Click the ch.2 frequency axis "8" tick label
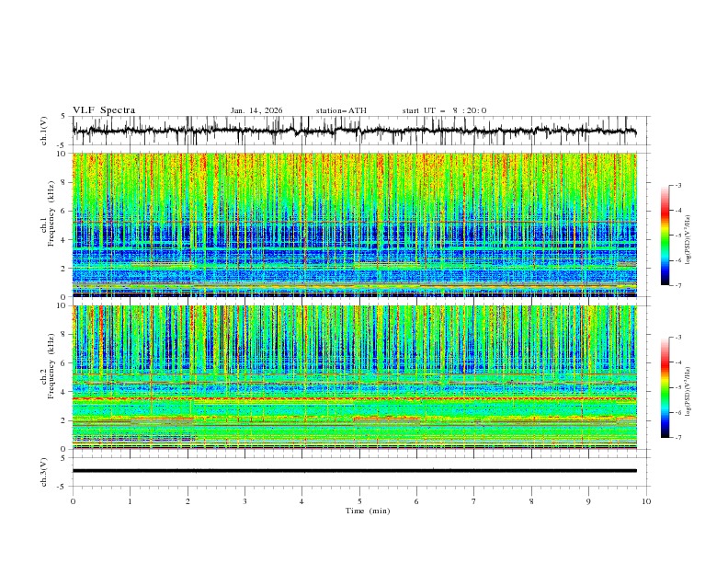Image resolution: width=728 pixels, height=563 pixels. tap(64, 335)
